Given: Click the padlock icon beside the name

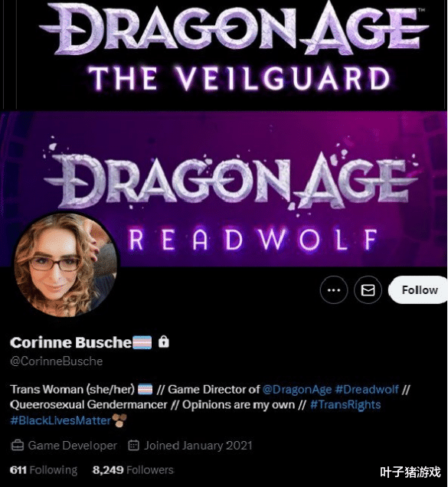Looking at the screenshot, I should (164, 342).
